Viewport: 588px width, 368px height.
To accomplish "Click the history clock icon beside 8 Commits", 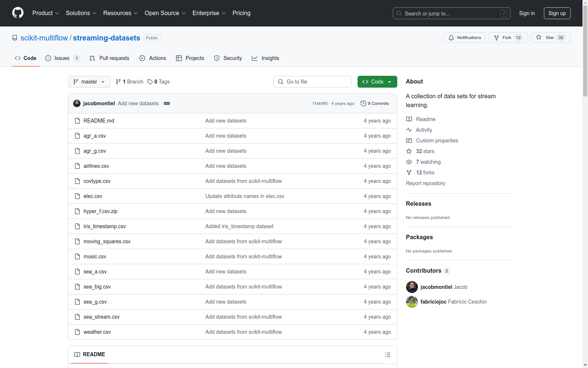I will pos(363,103).
